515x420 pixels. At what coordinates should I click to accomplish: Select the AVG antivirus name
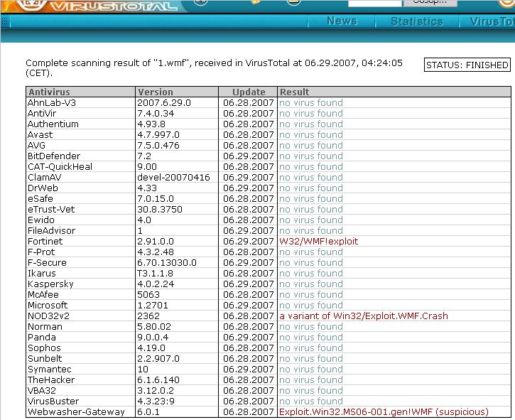pyautogui.click(x=36, y=145)
